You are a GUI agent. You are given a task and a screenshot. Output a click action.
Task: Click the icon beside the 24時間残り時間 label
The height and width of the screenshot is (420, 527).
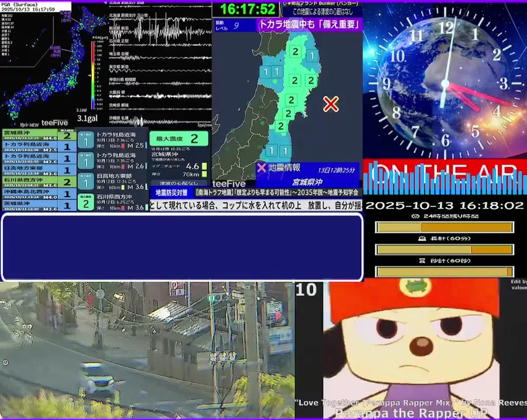[x=416, y=216]
